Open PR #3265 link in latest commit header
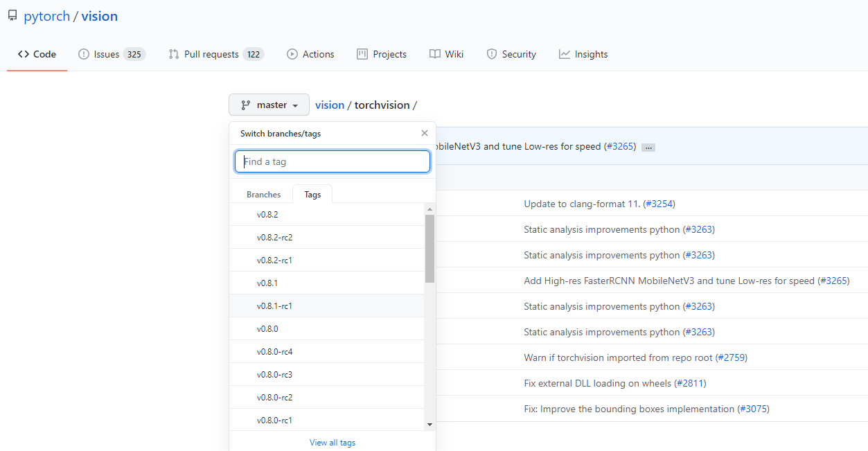Viewport: 868px width, 451px height. [x=621, y=147]
